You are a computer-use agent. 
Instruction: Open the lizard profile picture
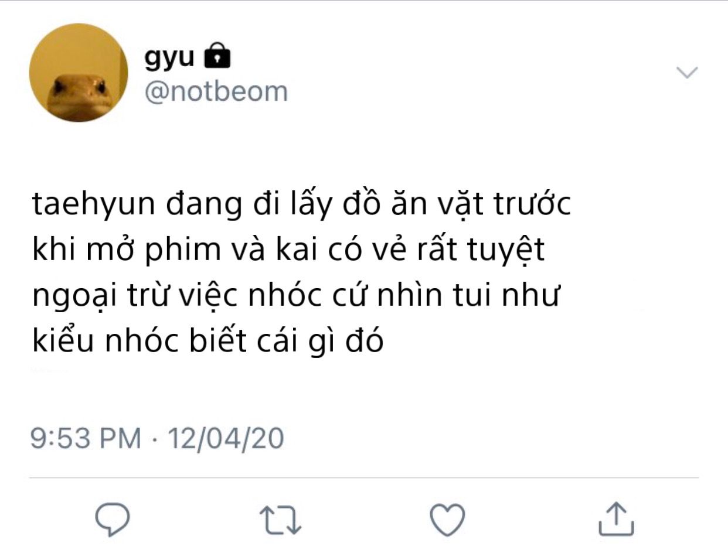pos(79,73)
